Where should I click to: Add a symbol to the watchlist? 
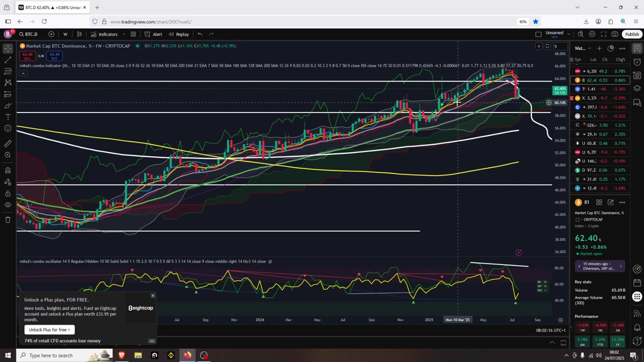click(x=599, y=48)
